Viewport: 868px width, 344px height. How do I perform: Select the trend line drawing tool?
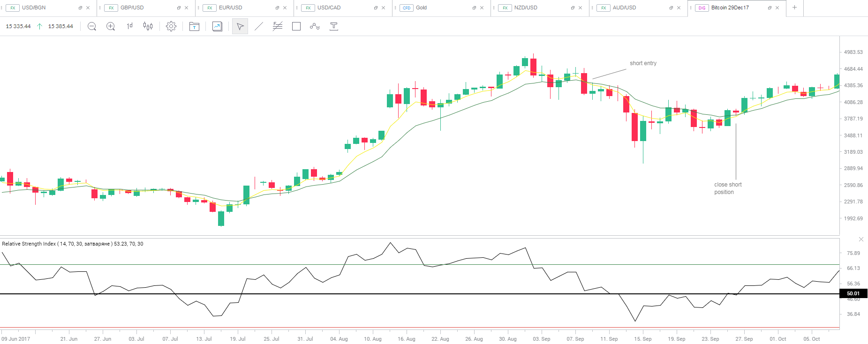259,27
